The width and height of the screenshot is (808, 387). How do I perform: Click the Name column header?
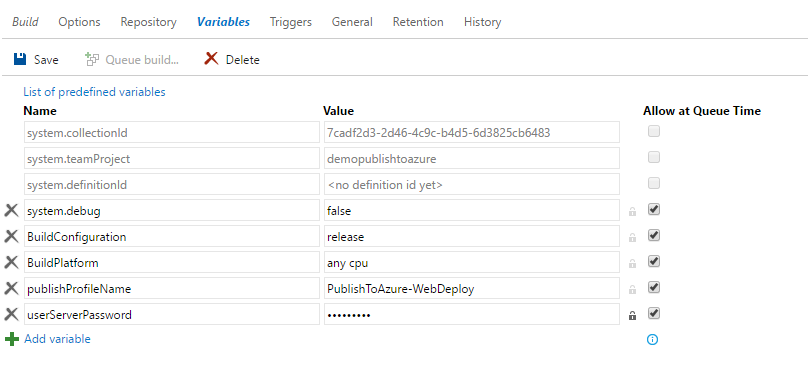40,110
